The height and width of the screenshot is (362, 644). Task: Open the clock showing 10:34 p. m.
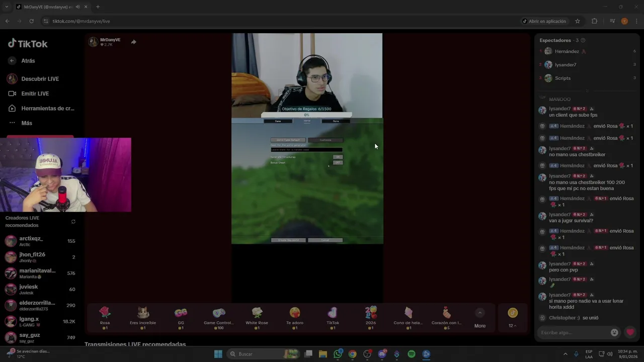(627, 354)
